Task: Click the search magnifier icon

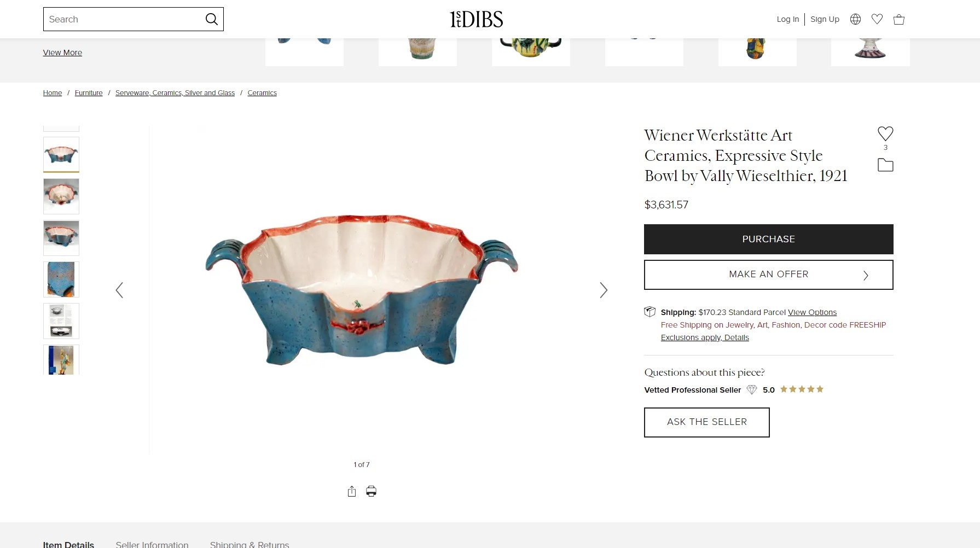Action: pyautogui.click(x=211, y=19)
